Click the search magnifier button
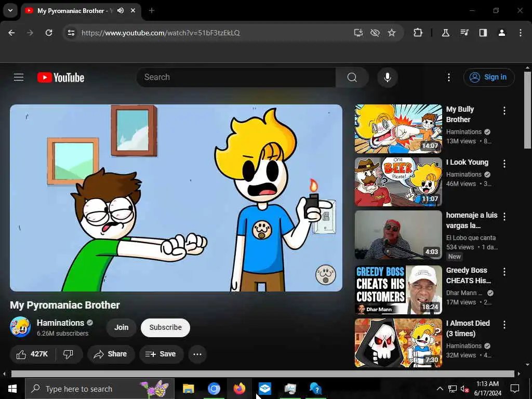The height and width of the screenshot is (399, 532). tap(352, 77)
